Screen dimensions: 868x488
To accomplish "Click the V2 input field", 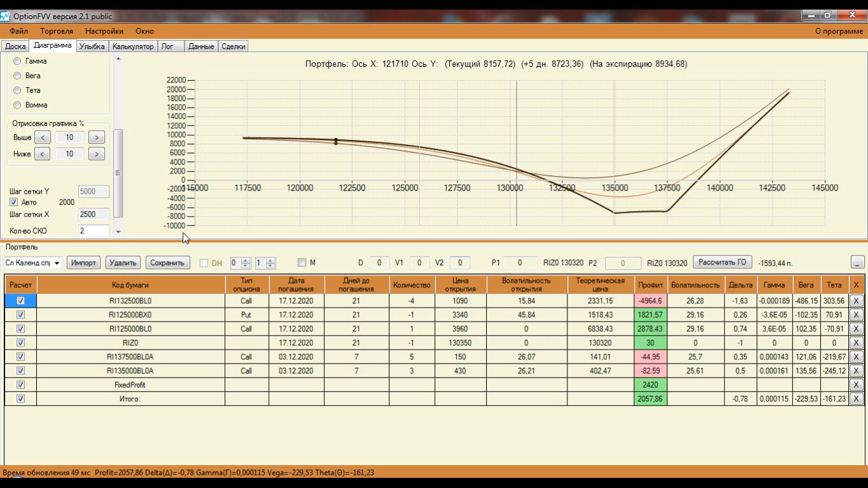I will click(x=460, y=263).
